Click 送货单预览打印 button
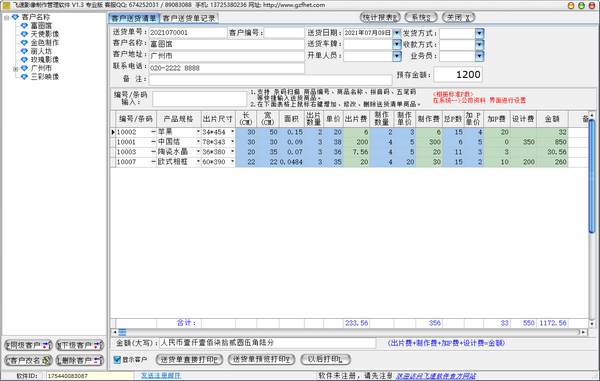 tap(261, 360)
